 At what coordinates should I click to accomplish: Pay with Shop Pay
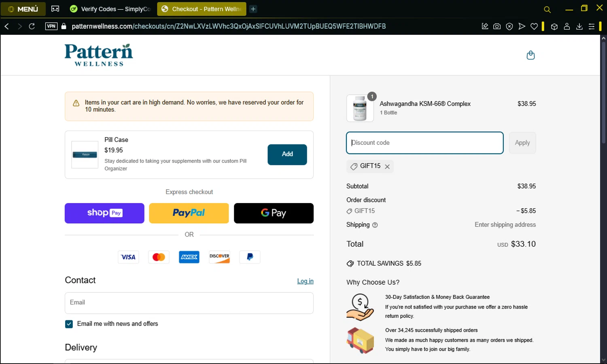click(104, 213)
